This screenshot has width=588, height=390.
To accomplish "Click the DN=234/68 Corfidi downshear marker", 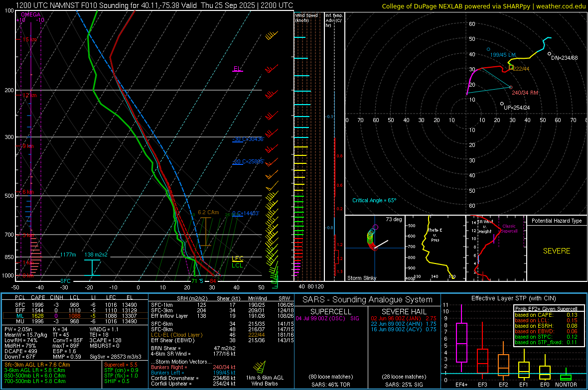I will (549, 54).
